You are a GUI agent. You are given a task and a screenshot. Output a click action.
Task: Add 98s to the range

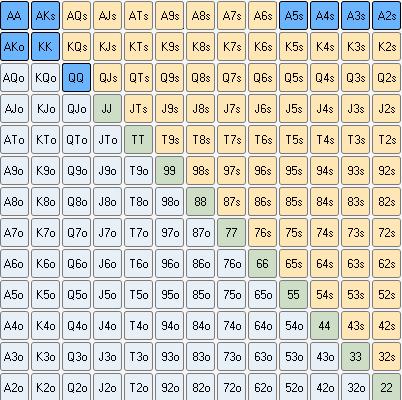(x=200, y=170)
